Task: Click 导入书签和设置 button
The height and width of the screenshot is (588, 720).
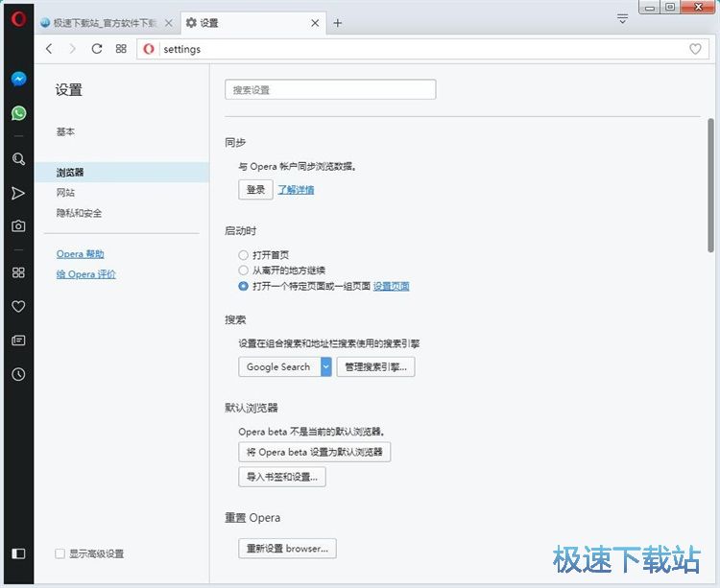Action: point(282,477)
